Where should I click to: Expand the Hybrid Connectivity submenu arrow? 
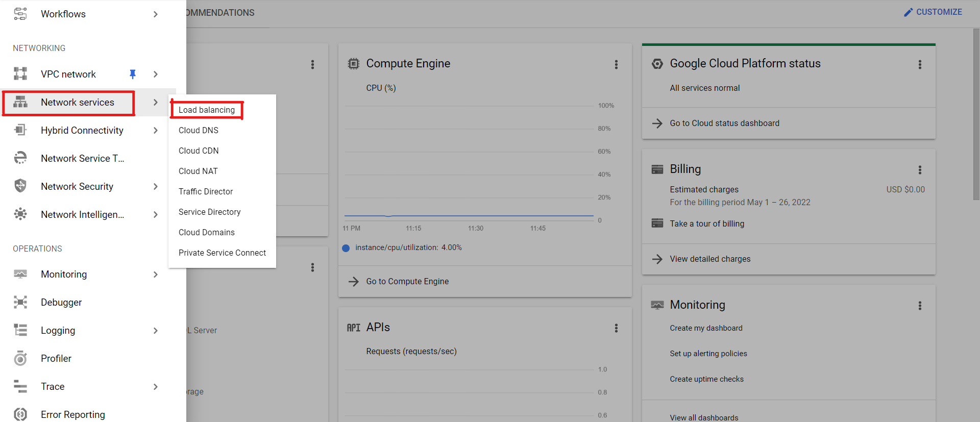(x=156, y=131)
